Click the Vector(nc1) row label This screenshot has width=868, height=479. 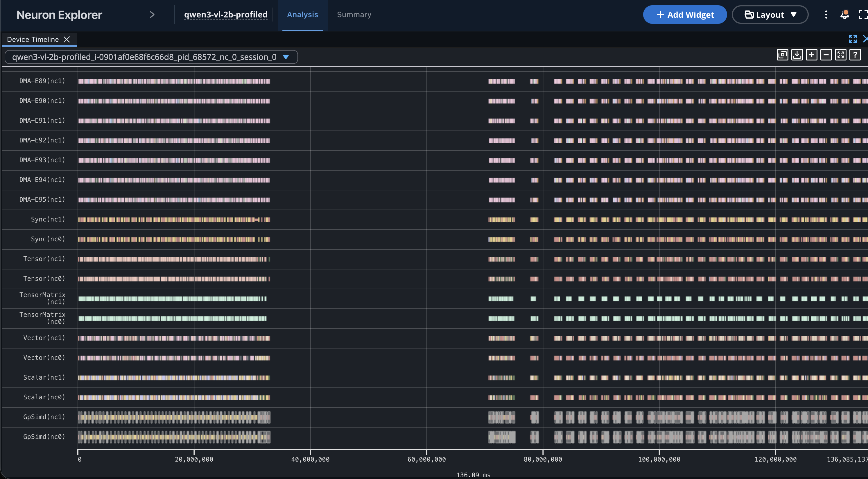point(44,338)
